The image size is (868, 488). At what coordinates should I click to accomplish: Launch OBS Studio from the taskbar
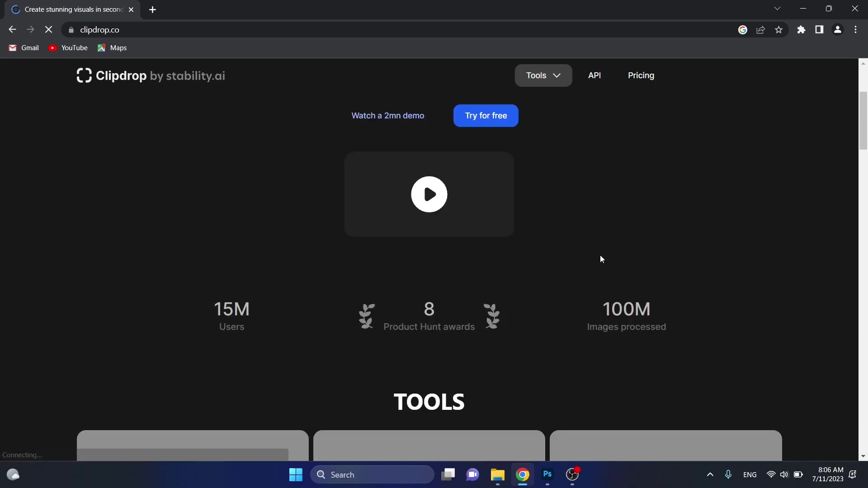(x=571, y=475)
